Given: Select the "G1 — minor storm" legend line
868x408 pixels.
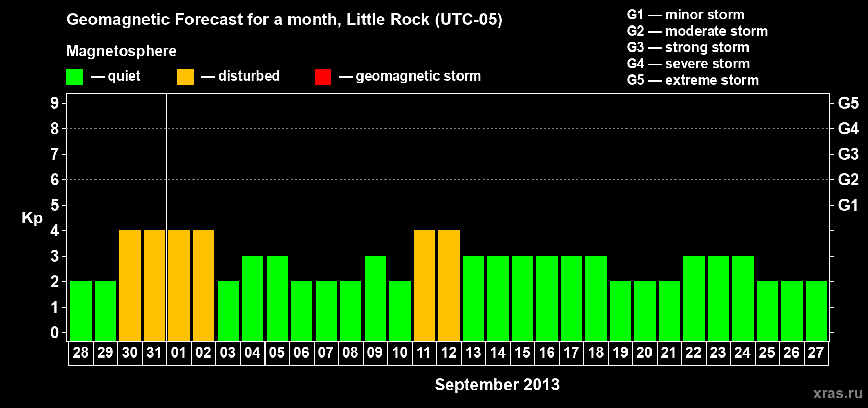Looking at the screenshot, I should [685, 15].
